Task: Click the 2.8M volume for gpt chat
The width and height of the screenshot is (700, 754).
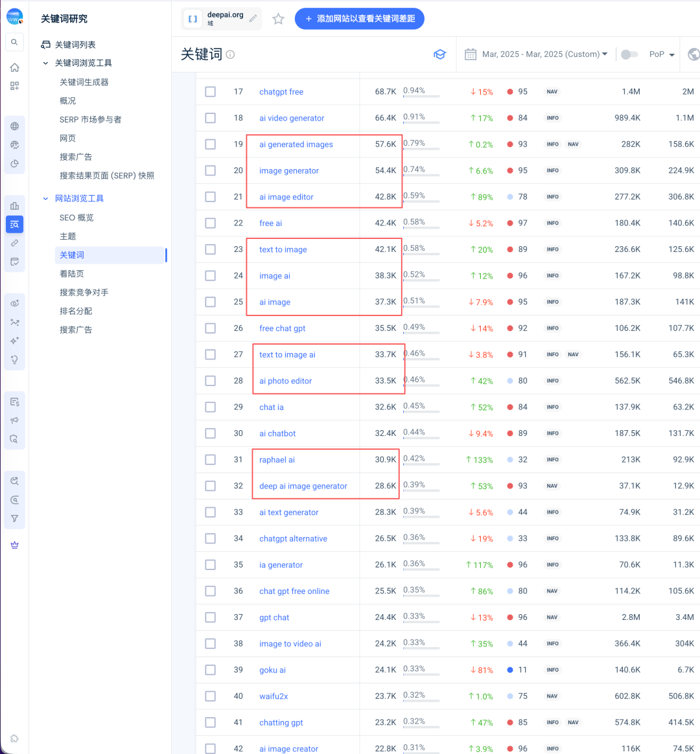Action: coord(630,617)
